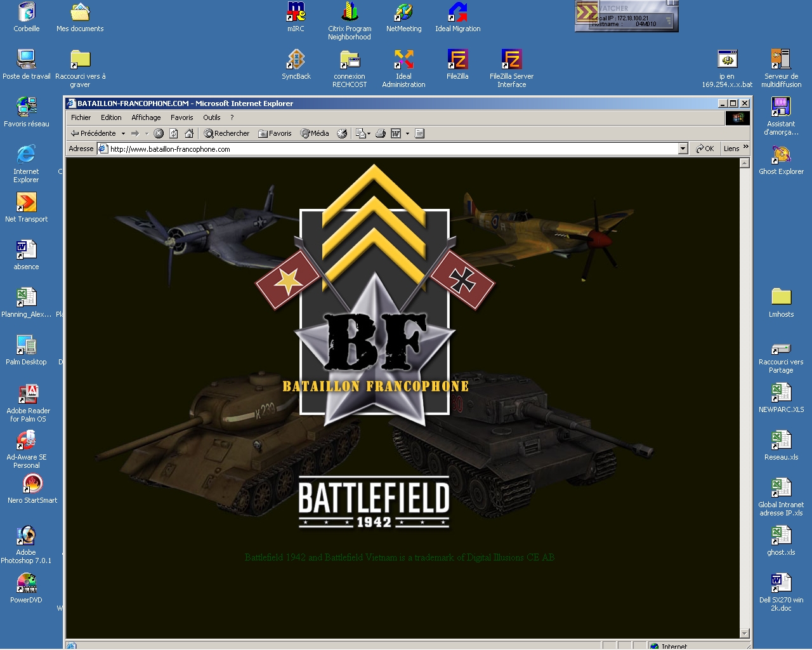Open the ? help menu
The width and height of the screenshot is (812, 650).
click(x=232, y=117)
